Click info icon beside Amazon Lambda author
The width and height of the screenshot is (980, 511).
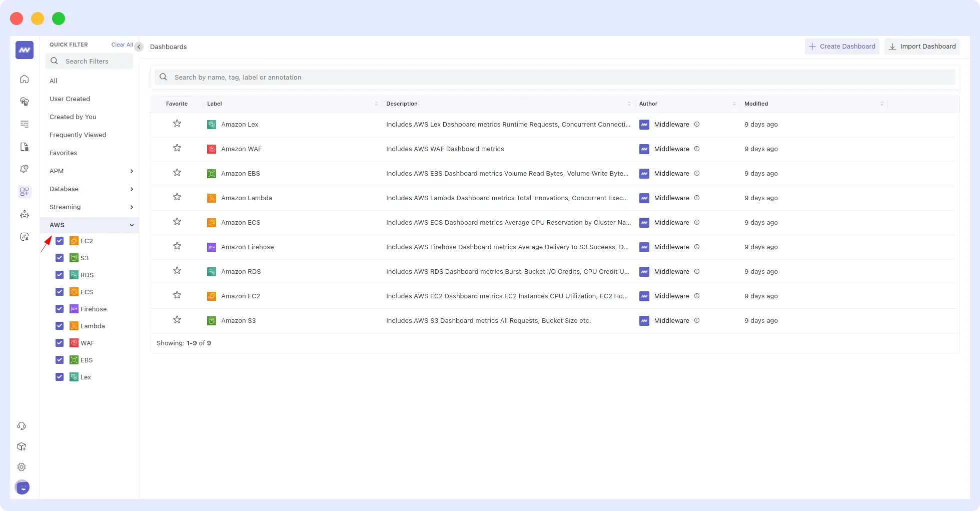[697, 198]
